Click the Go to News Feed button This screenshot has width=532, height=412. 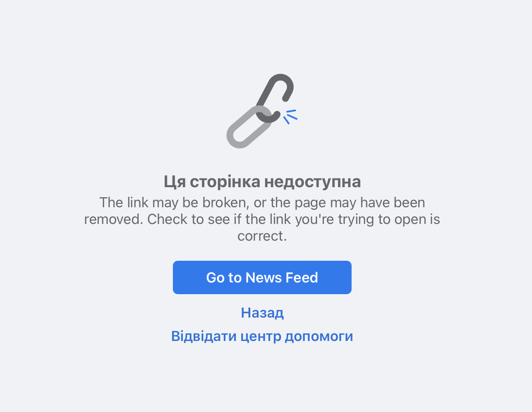click(262, 277)
